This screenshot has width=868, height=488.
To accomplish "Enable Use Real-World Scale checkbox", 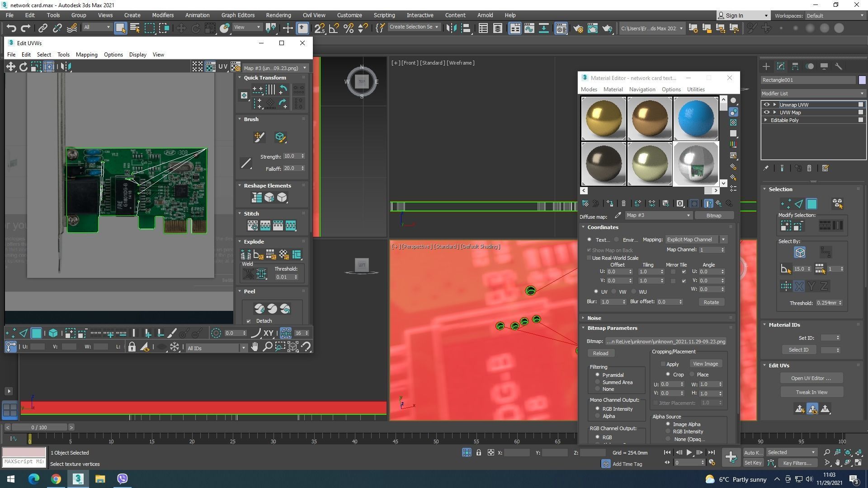I will [589, 258].
